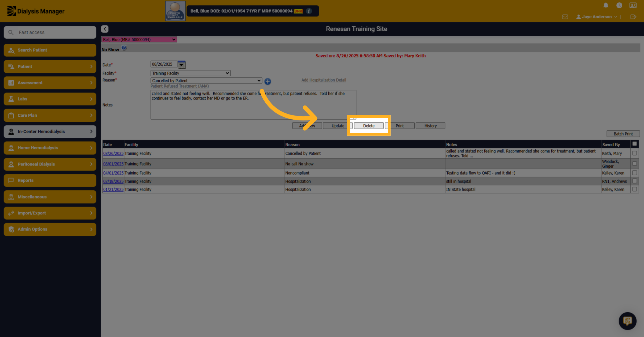Collapse the sidebar with the back arrow
Screen dimensions: 644x337
coord(105,29)
